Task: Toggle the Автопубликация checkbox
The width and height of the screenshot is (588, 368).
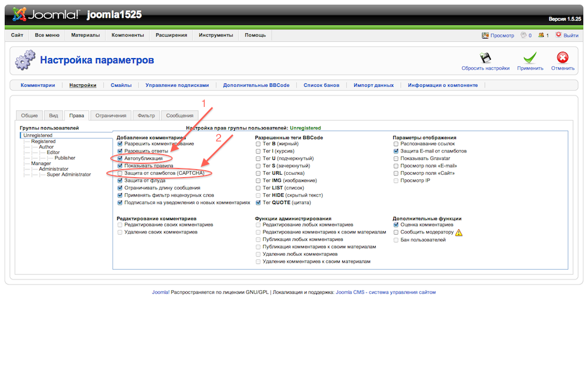Action: click(x=120, y=158)
